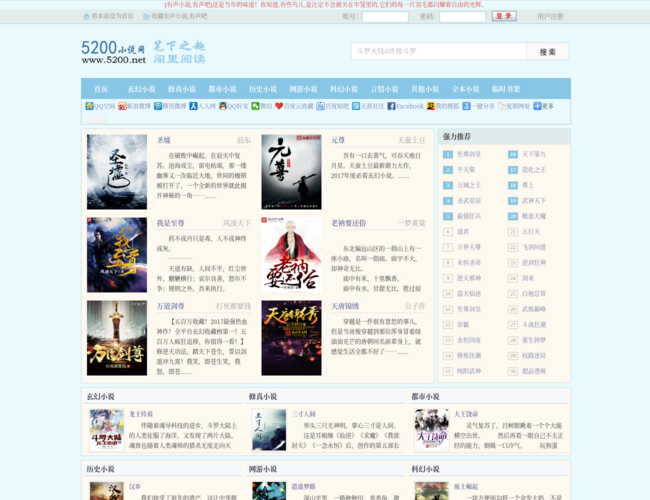This screenshot has height=500, width=650.
Task: Open the 用户注册 registration link
Action: coord(550,17)
